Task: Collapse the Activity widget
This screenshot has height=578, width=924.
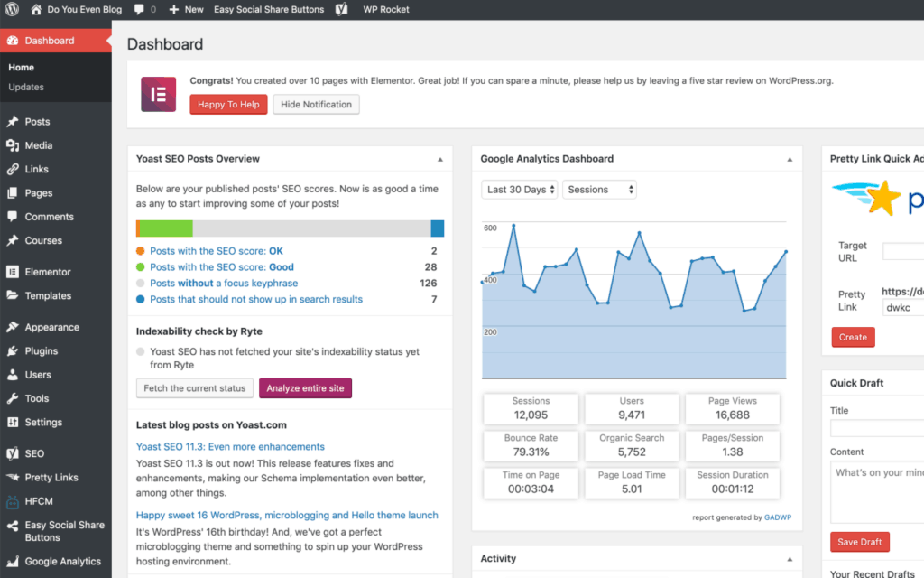Action: click(790, 559)
